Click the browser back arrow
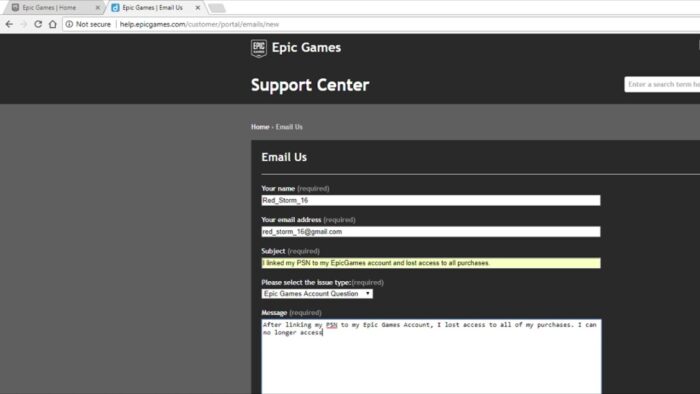The width and height of the screenshot is (700, 394). coord(9,24)
